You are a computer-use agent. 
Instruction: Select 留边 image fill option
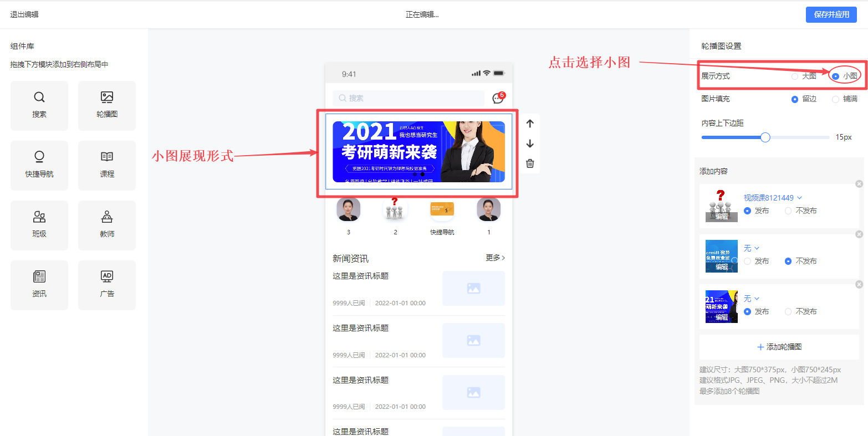[804, 99]
